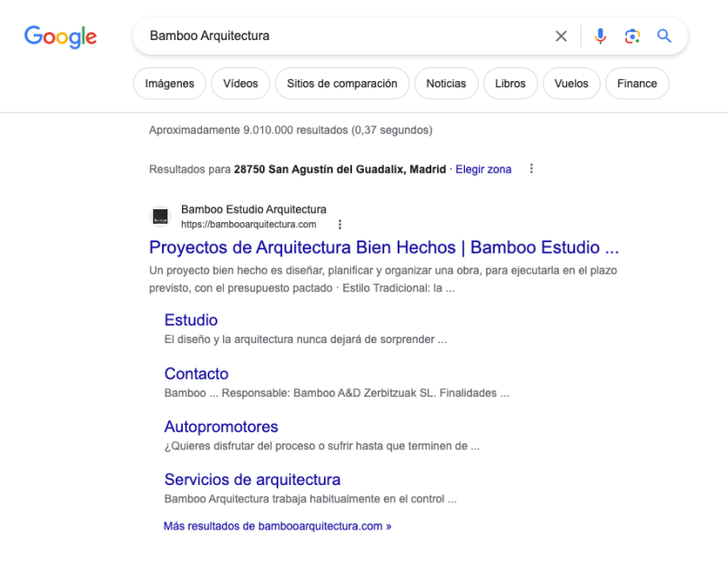Screen dimensions: 728x566
Task: Open the Autopromotores sitelink
Action: [x=221, y=427]
